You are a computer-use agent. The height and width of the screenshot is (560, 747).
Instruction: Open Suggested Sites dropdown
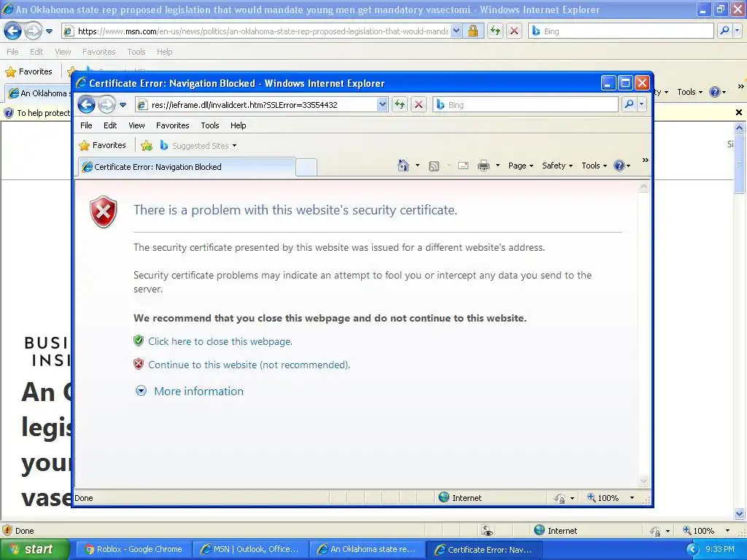[234, 146]
